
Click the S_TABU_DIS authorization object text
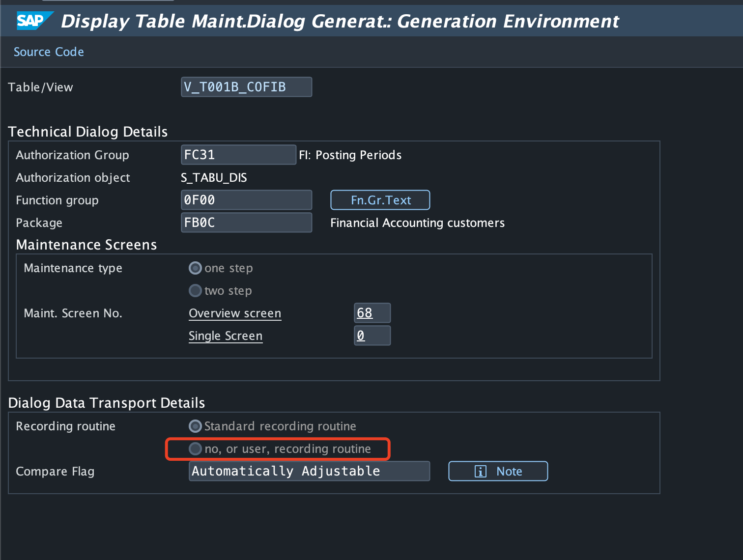pyautogui.click(x=214, y=177)
